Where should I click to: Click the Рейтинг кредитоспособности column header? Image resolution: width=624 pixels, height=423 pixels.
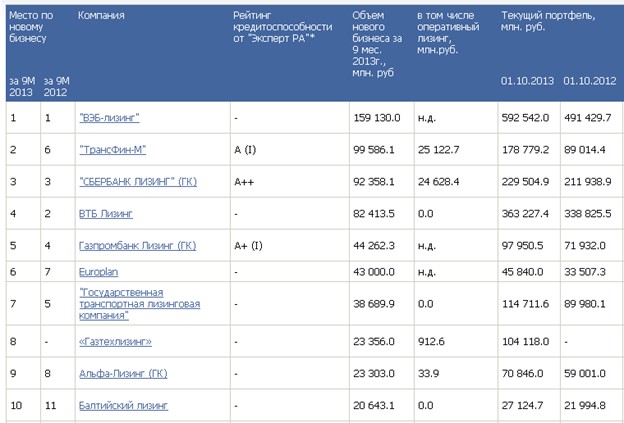[283, 27]
